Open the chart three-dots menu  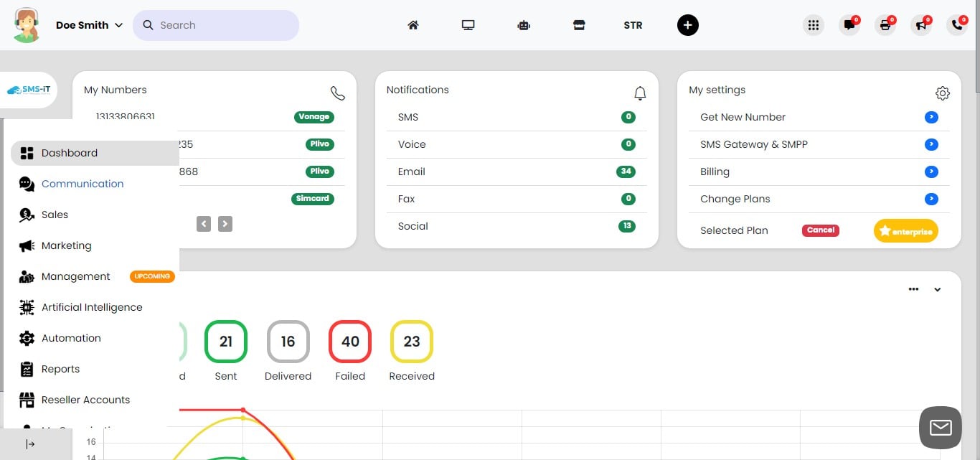point(913,289)
